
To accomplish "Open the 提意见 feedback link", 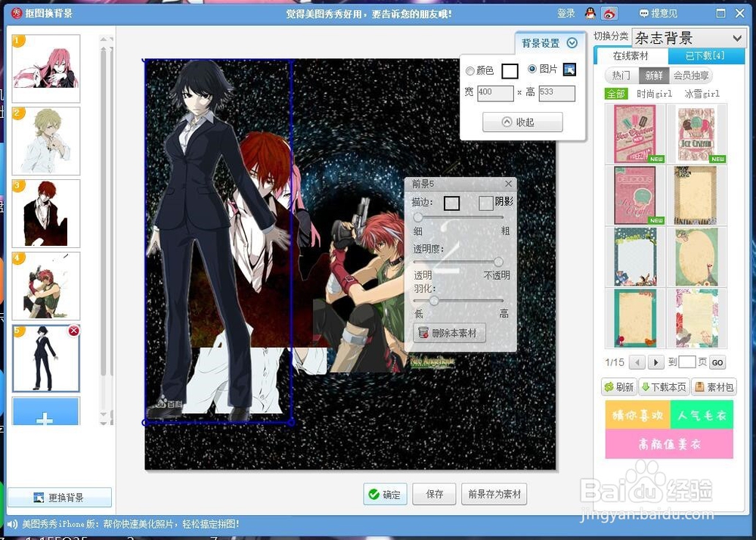I will pyautogui.click(x=658, y=14).
